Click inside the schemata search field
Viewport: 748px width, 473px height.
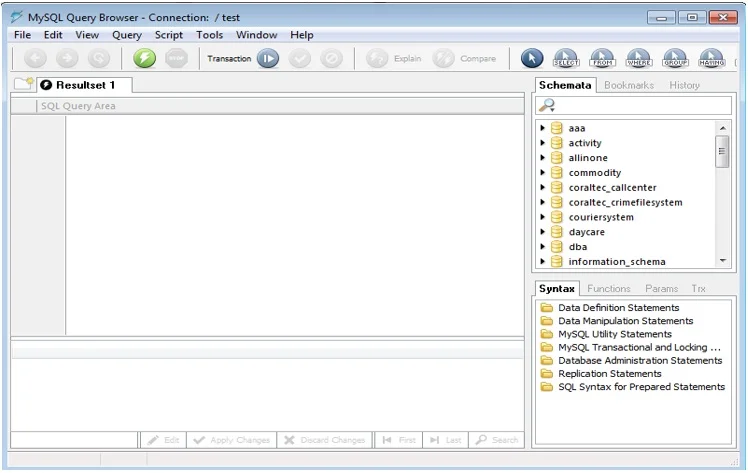pos(634,105)
